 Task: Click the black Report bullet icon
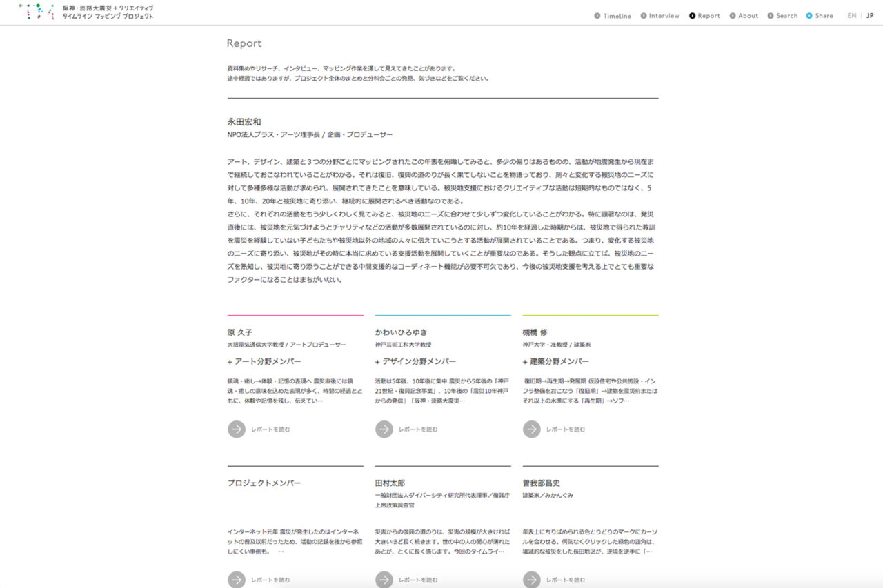[x=693, y=16]
